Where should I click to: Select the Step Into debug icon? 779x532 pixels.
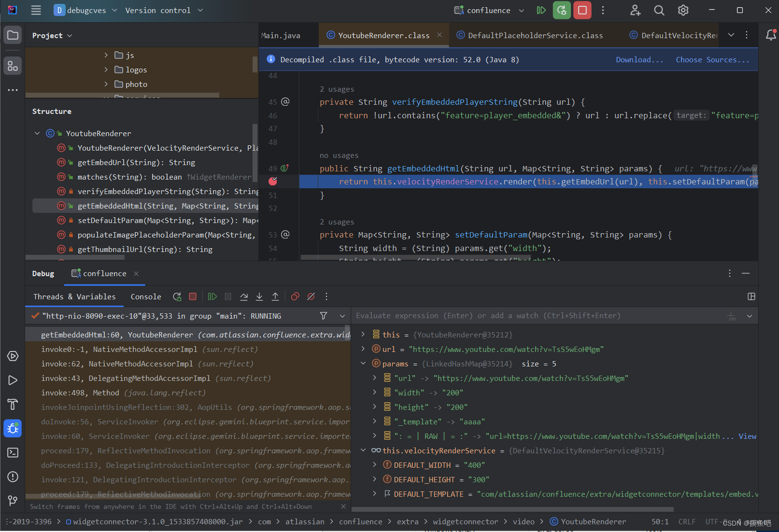[x=259, y=296]
